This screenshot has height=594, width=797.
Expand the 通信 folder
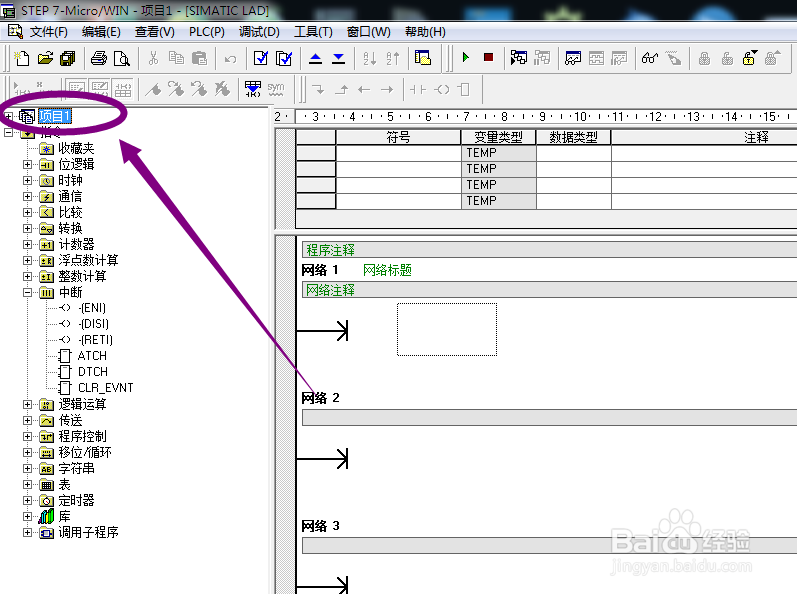[x=27, y=197]
